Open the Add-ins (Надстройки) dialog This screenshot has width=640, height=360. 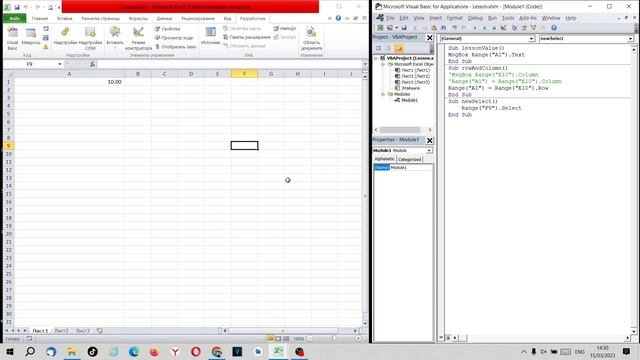click(65, 37)
